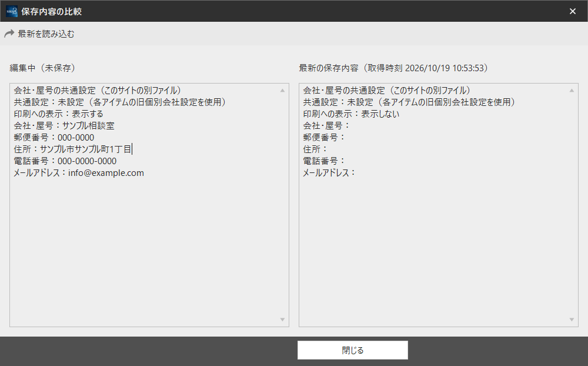
Task: Click 会社･屋号の共通設定 header line in right pane
Action: pyautogui.click(x=387, y=91)
